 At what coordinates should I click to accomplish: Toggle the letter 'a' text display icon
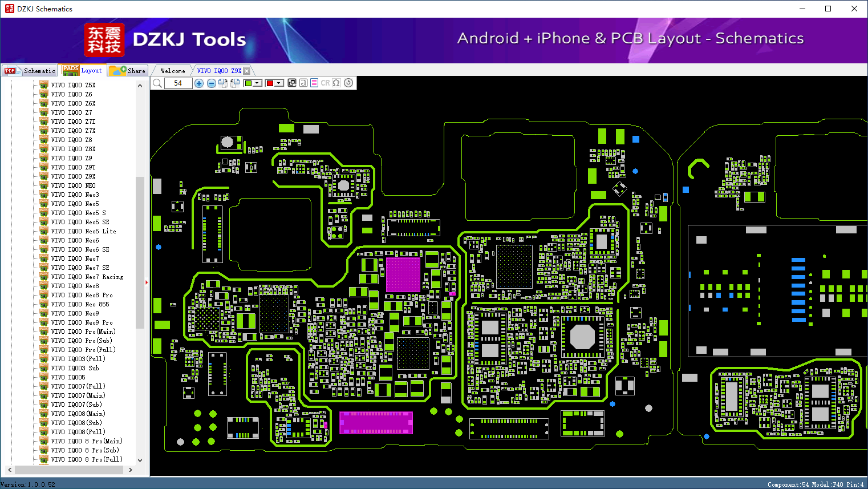[x=303, y=83]
